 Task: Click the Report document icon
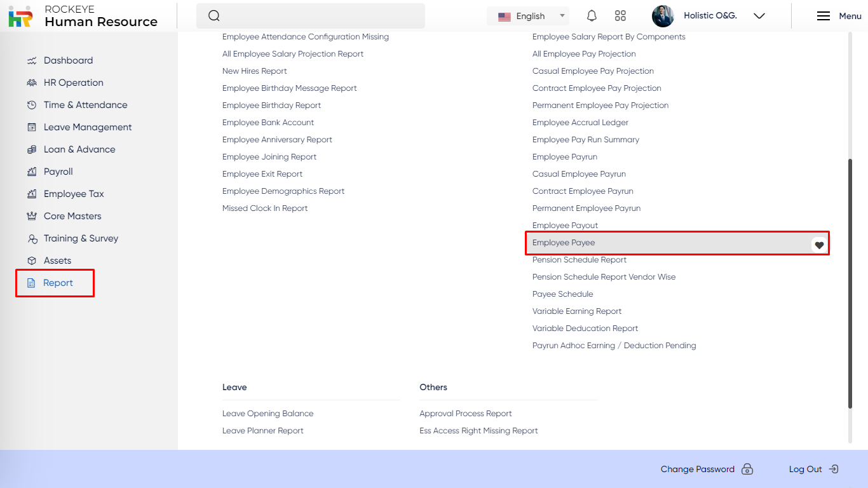coord(31,283)
